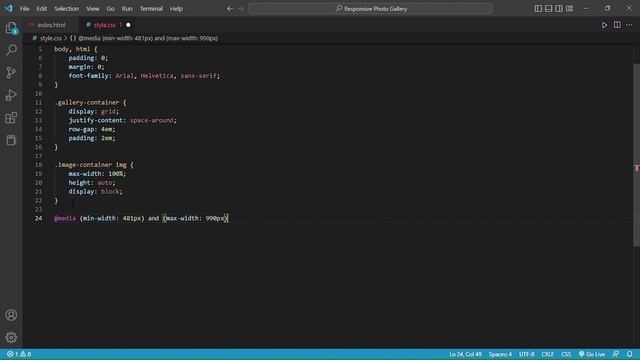Image resolution: width=640 pixels, height=360 pixels.
Task: Open the Extensions view
Action: click(x=11, y=118)
